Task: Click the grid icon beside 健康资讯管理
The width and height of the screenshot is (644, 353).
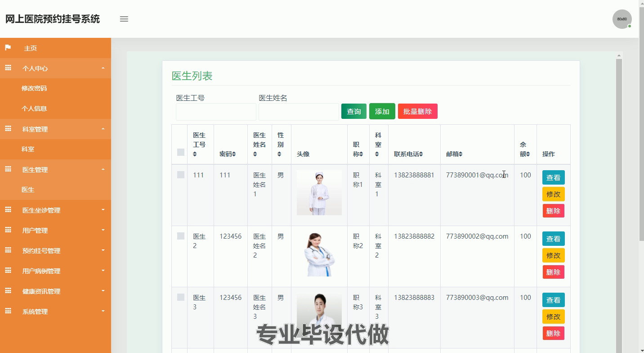Action: tap(8, 291)
